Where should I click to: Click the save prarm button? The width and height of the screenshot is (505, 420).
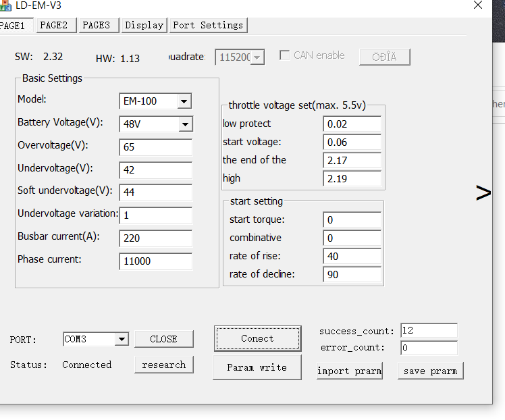[x=430, y=371]
